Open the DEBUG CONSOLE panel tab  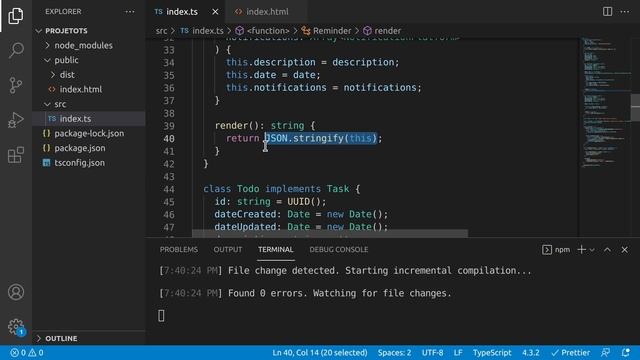point(338,249)
